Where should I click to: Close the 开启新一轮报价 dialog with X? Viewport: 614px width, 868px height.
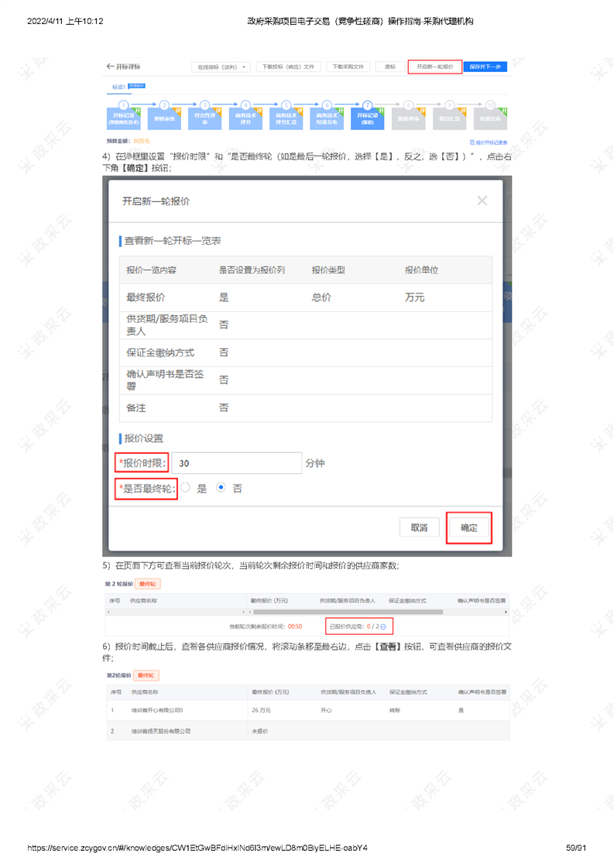click(x=482, y=201)
